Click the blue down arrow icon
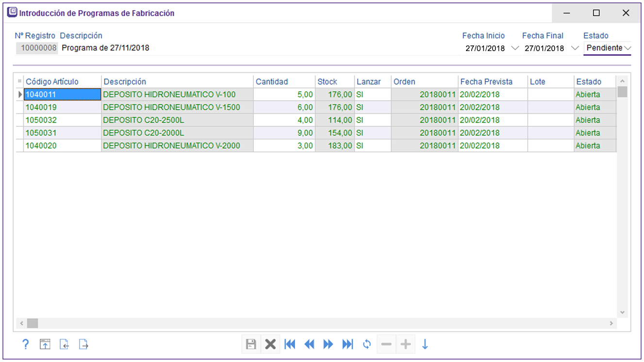The height and width of the screenshot is (362, 644). pyautogui.click(x=425, y=345)
